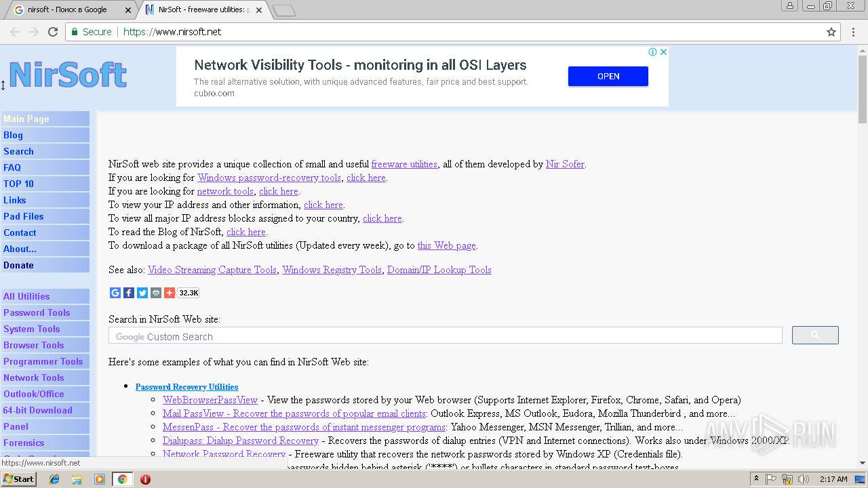Open a new browser tab

point(284,10)
